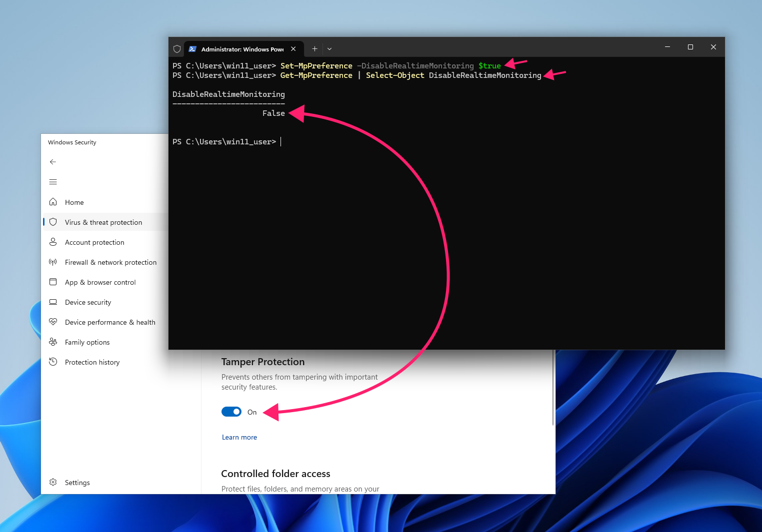762x532 pixels.
Task: Click the Set-MpPreference command text
Action: pos(316,66)
